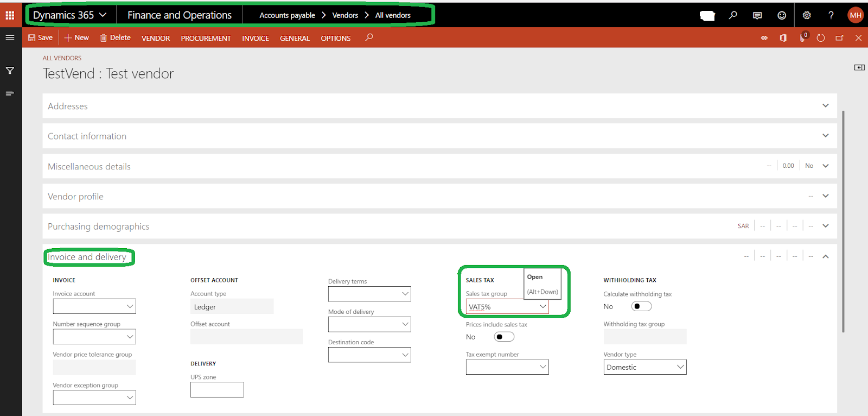The width and height of the screenshot is (868, 416).
Task: Toggle Prices include sales tax switch
Action: (504, 337)
